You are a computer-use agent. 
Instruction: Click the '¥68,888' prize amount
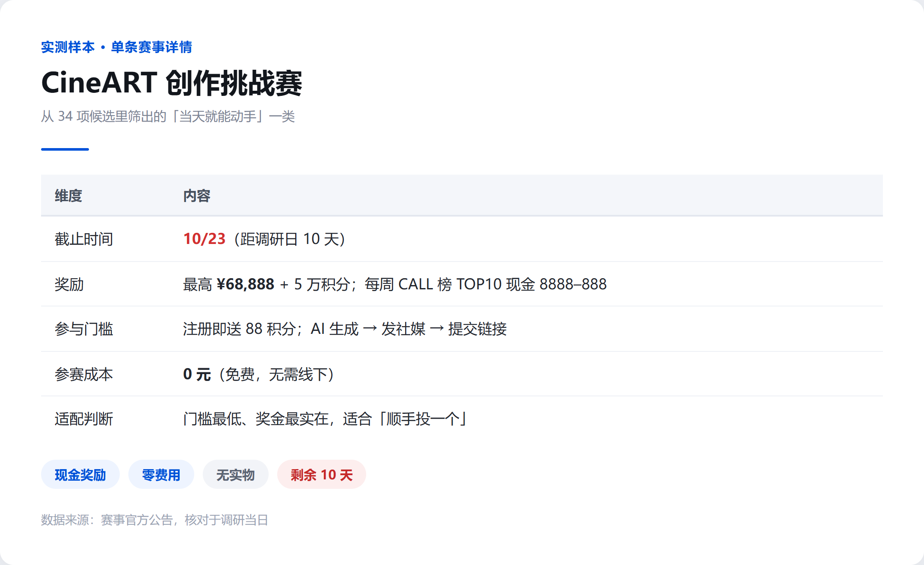245,284
